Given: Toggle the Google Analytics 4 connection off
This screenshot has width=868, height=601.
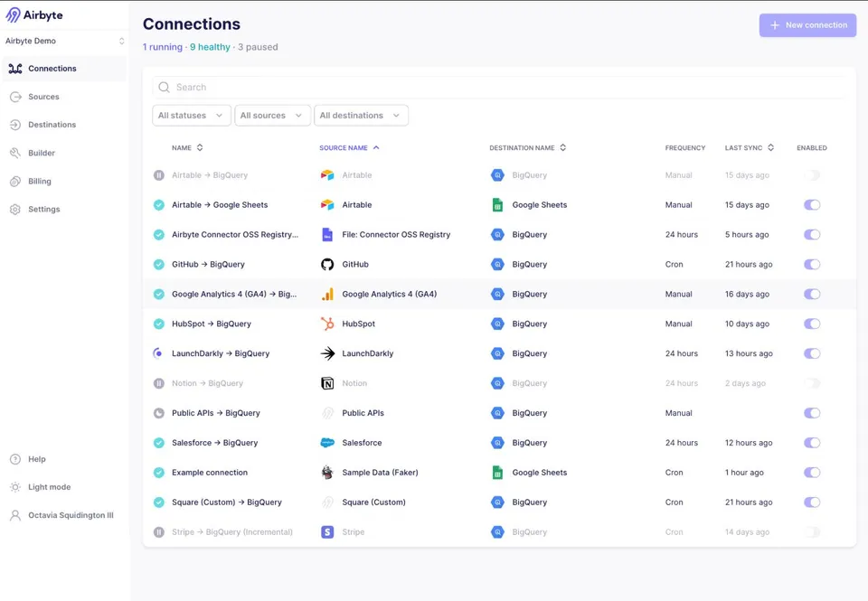Looking at the screenshot, I should pyautogui.click(x=812, y=294).
